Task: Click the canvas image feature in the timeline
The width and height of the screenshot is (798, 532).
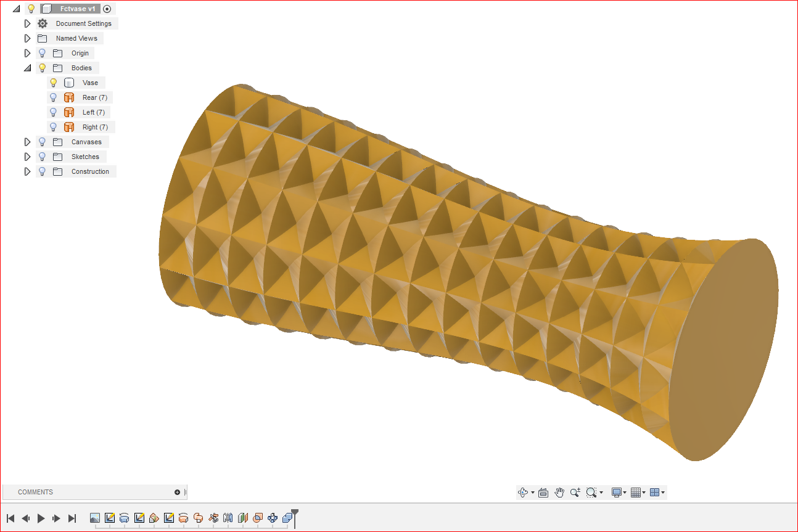Action: coord(94,518)
